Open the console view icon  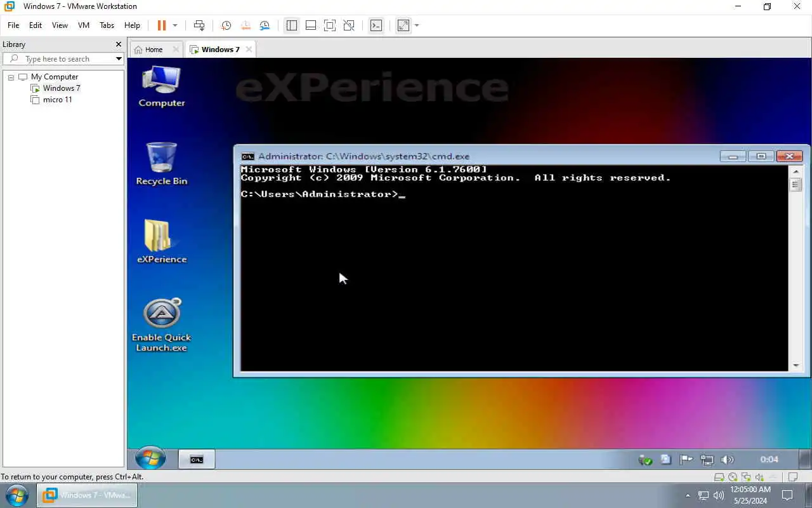point(376,25)
